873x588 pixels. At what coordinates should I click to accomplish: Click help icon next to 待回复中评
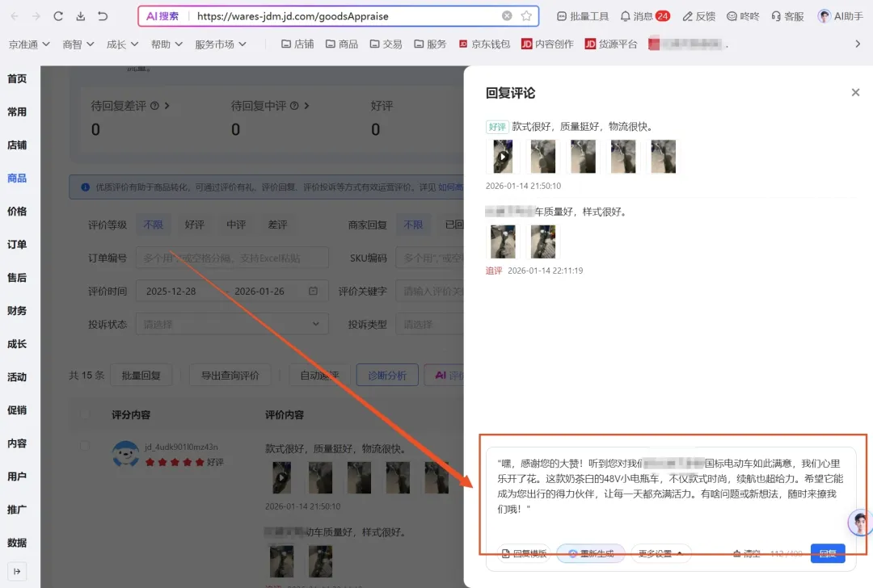[294, 106]
